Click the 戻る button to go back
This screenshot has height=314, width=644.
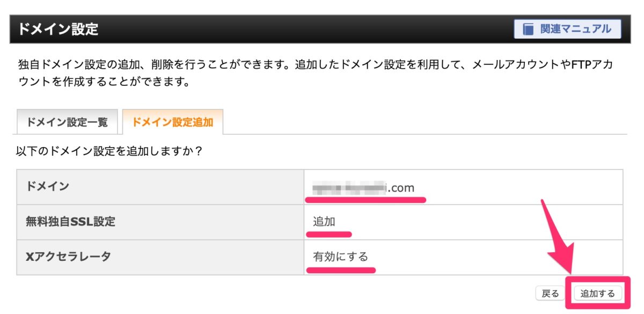tap(550, 294)
